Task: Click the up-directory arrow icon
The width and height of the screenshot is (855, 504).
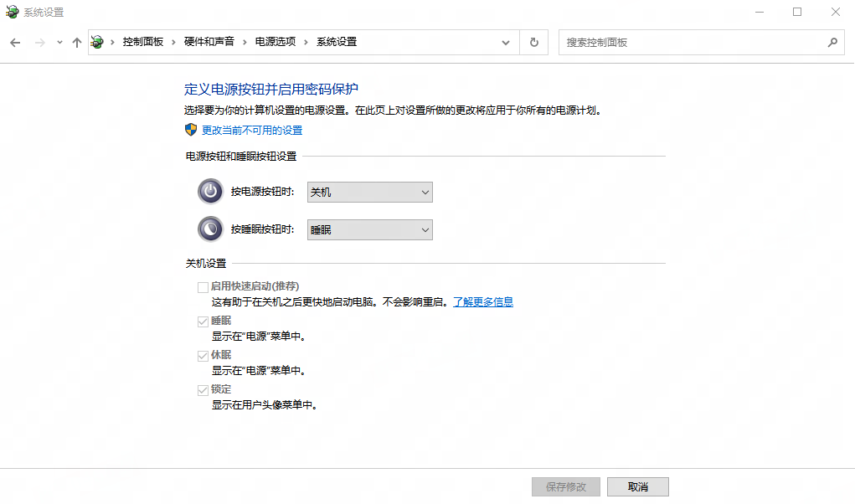Action: click(77, 42)
